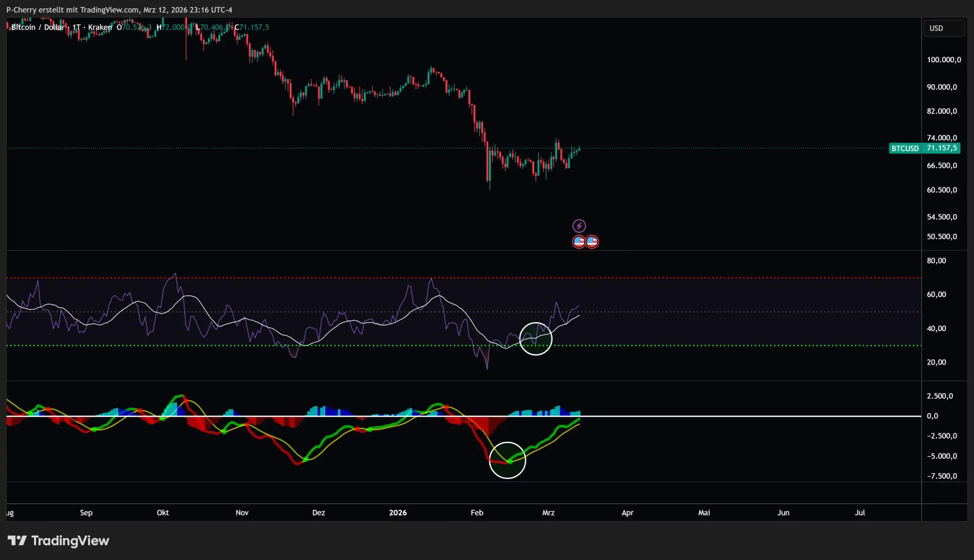The image size is (974, 560).
Task: Open the right US flag economic event icon
Action: click(x=592, y=241)
